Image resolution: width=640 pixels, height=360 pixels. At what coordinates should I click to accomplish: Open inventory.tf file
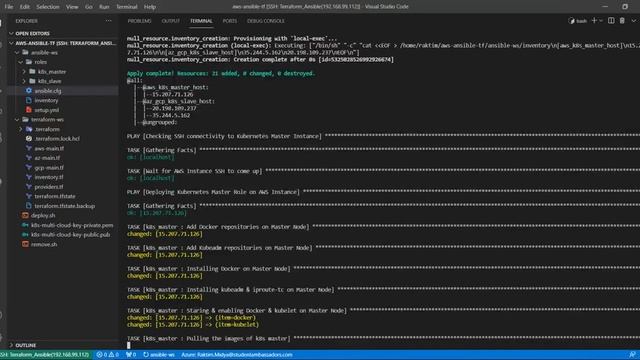point(49,177)
